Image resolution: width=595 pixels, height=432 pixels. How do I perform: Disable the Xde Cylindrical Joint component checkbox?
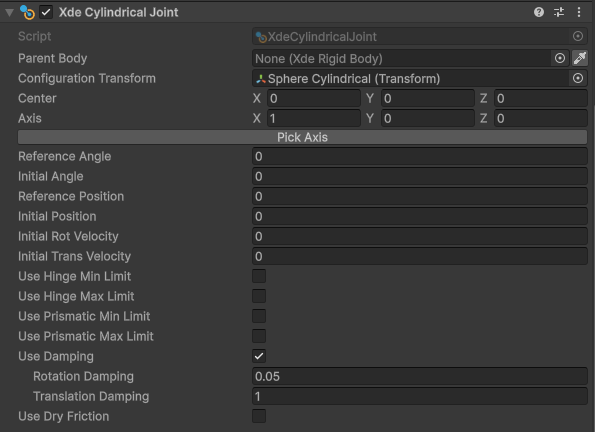46,12
